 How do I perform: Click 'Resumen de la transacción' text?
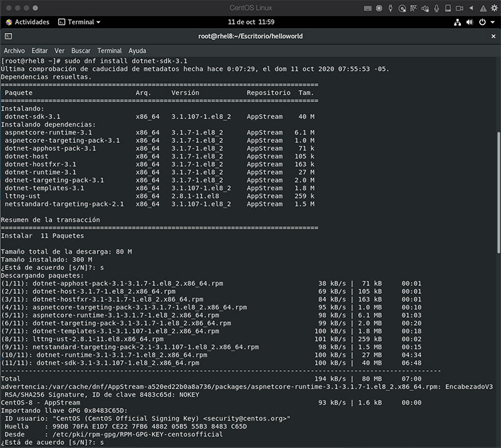pos(50,220)
